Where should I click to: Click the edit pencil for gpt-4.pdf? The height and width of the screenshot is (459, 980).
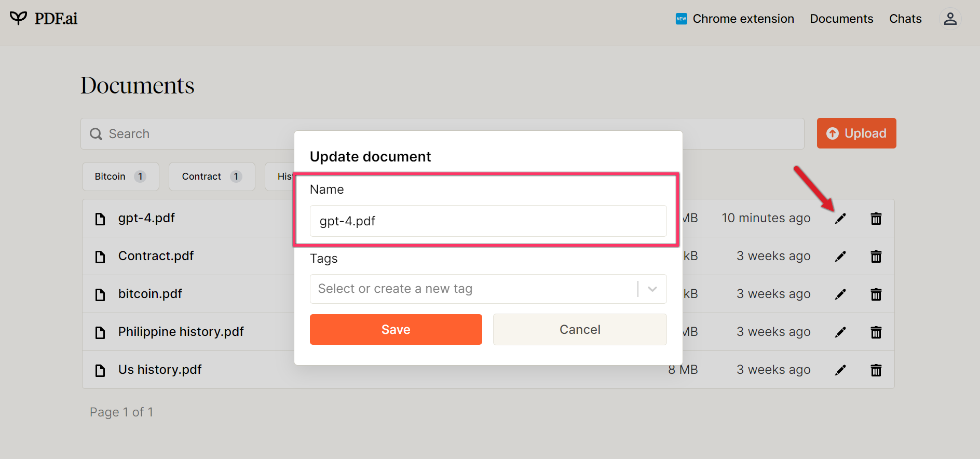[840, 219]
